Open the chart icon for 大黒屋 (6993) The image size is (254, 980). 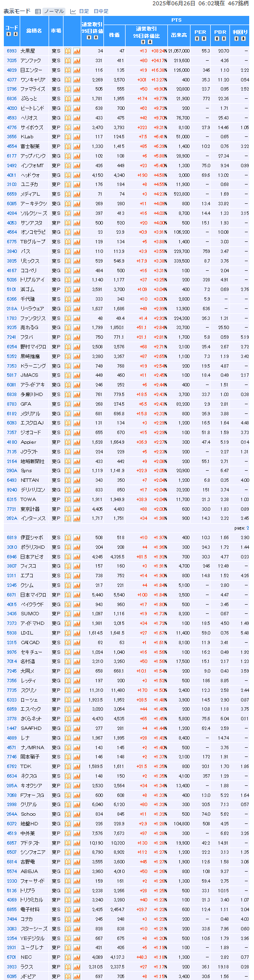point(76,51)
